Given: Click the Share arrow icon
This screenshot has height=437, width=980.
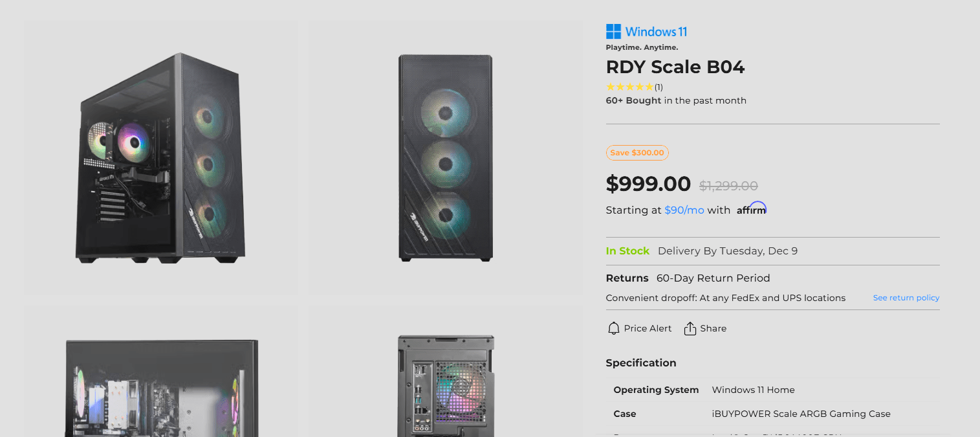Looking at the screenshot, I should tap(690, 328).
